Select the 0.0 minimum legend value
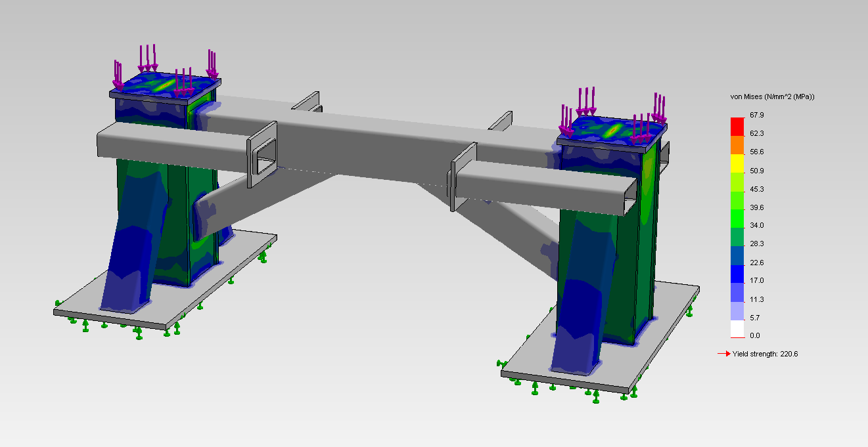Viewport: 868px width, 447px height. 755,335
